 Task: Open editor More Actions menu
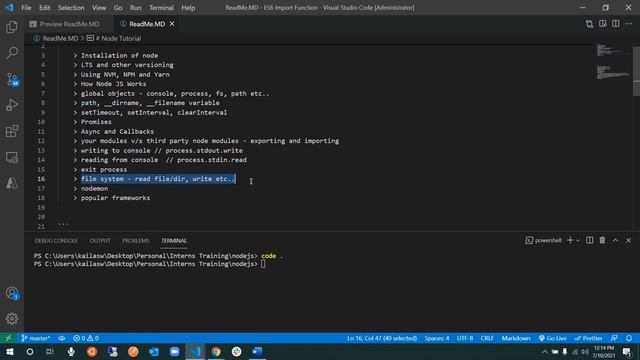pyautogui.click(x=629, y=24)
